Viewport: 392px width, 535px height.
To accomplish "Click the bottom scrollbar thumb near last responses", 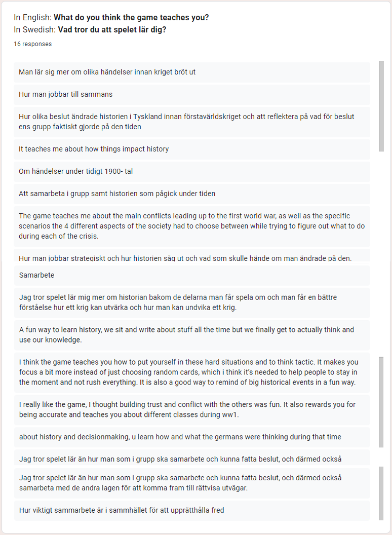I will pos(381,493).
